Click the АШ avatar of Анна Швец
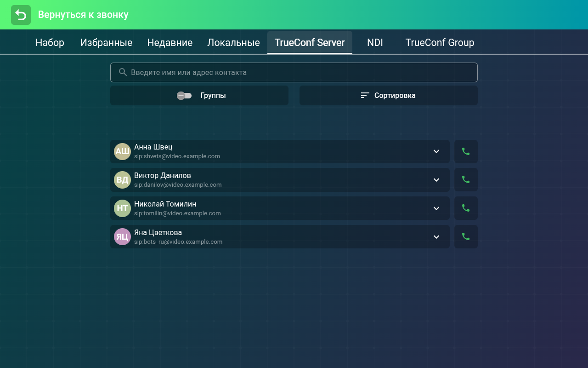 coord(122,151)
